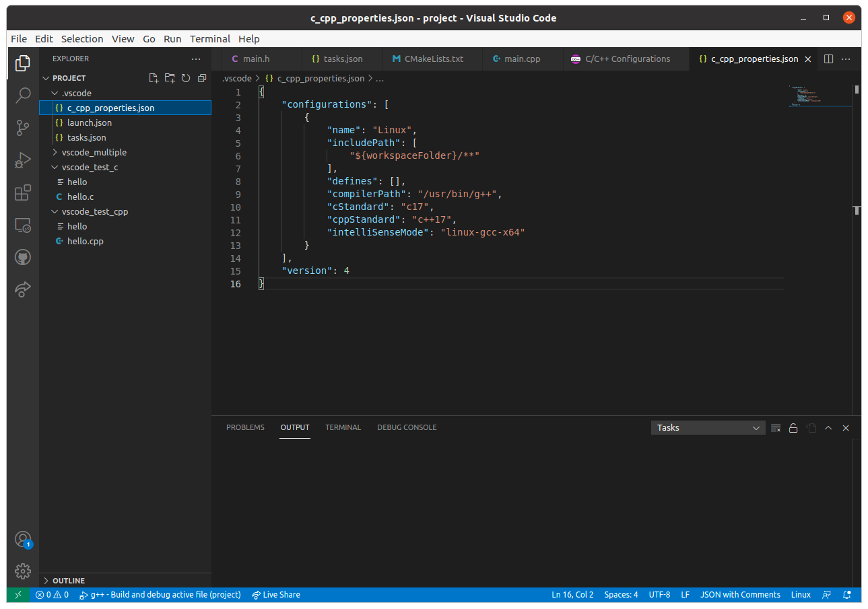Switch to the main.cpp tab
Viewport: 868px width, 609px height.
point(523,59)
